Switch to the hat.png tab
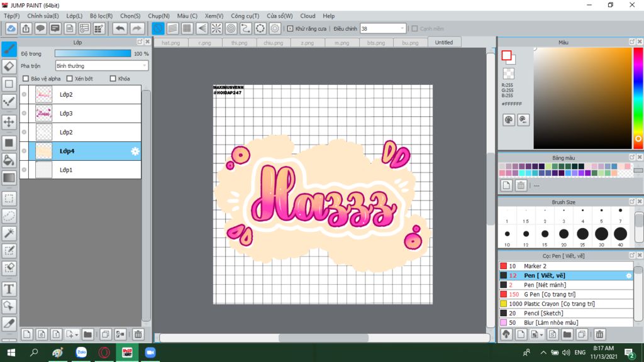 click(x=171, y=43)
